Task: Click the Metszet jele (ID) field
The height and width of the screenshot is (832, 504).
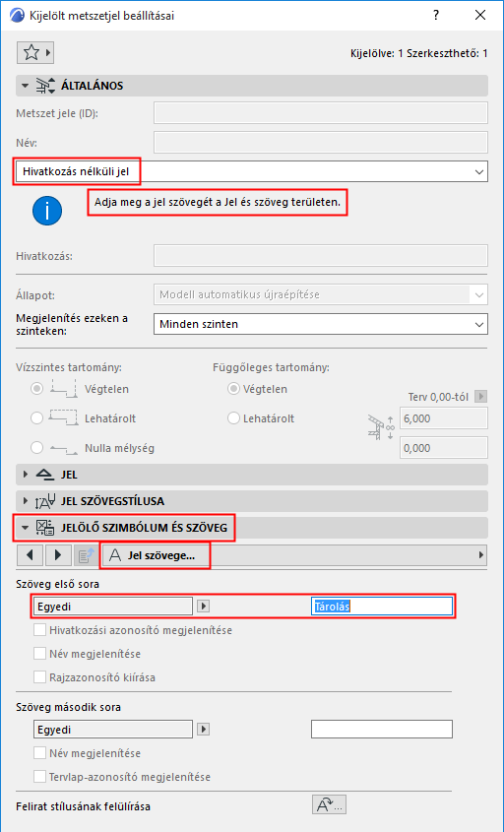Action: (x=321, y=113)
